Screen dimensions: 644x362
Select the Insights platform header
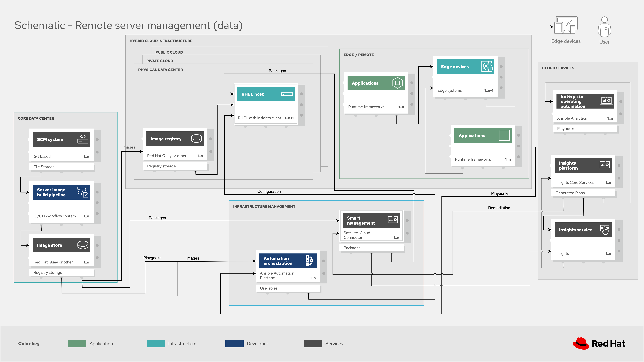pos(583,165)
